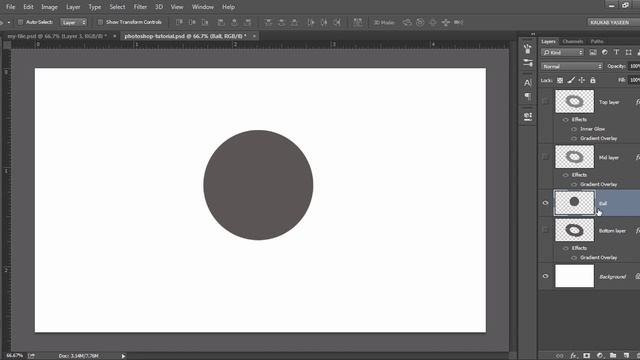640x360 pixels.
Task: Open the Auto-Select Layer dropdown
Action: tap(73, 22)
